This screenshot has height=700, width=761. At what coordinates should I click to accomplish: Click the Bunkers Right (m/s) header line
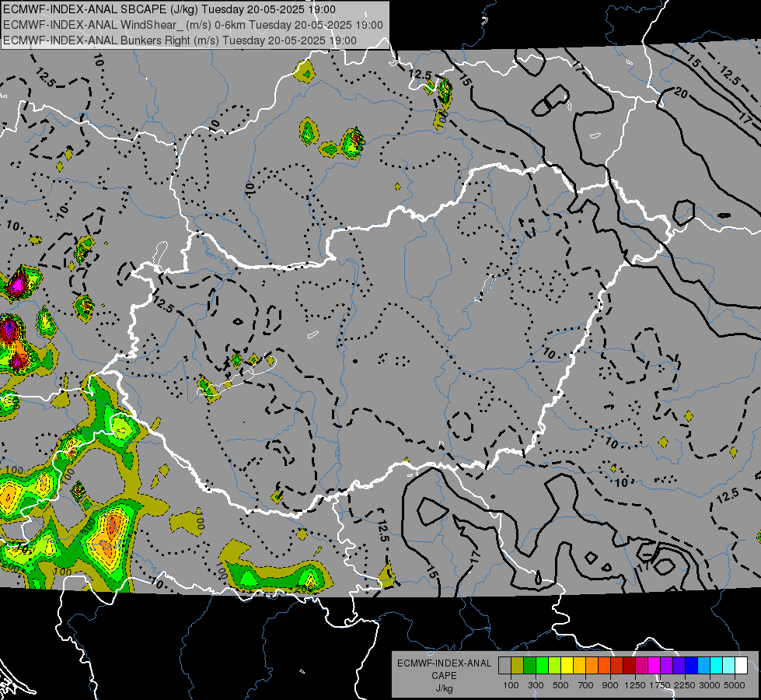180,40
